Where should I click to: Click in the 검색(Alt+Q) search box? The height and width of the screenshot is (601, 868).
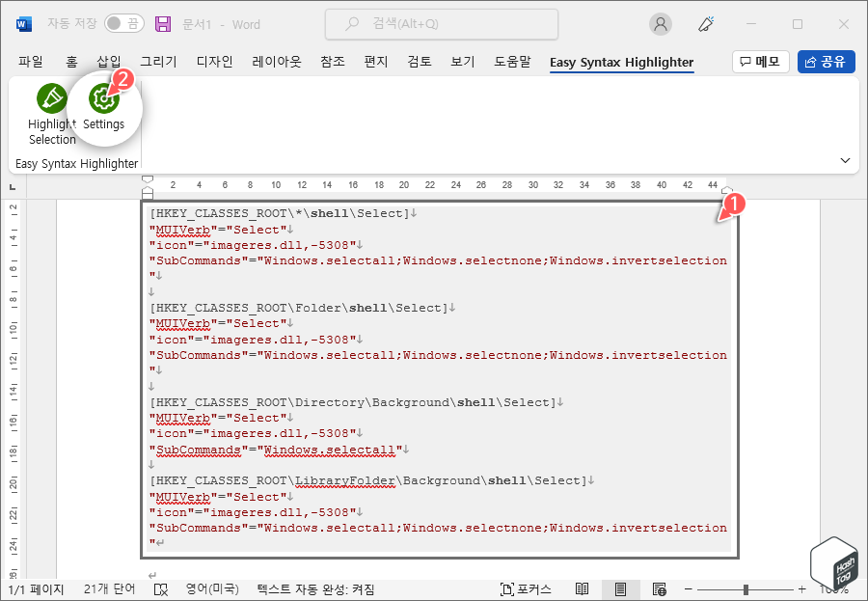pyautogui.click(x=441, y=24)
